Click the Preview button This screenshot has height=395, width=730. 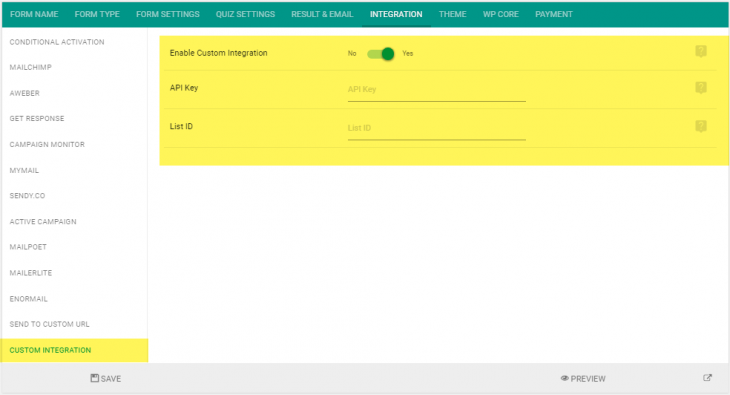(583, 378)
